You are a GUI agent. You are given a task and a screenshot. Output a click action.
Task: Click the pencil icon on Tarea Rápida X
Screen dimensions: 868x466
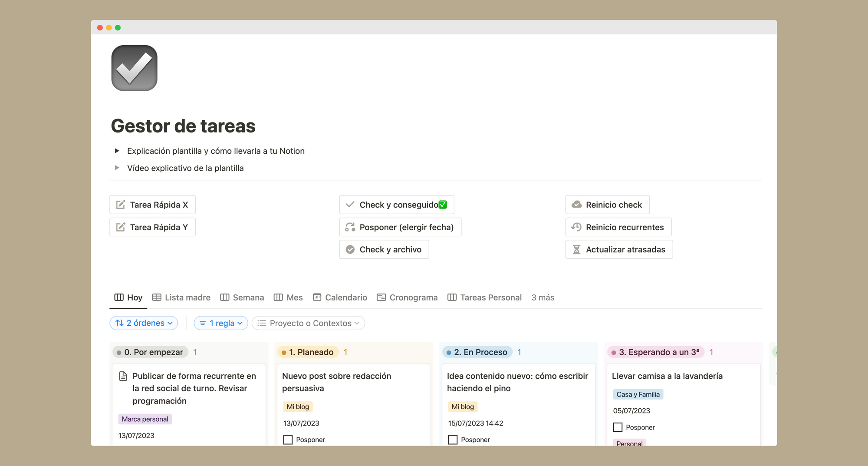coord(120,204)
